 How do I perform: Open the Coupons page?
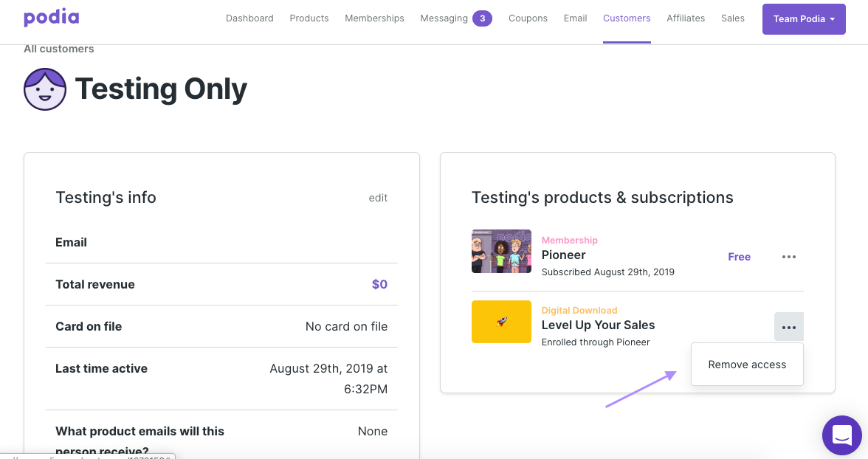point(528,18)
